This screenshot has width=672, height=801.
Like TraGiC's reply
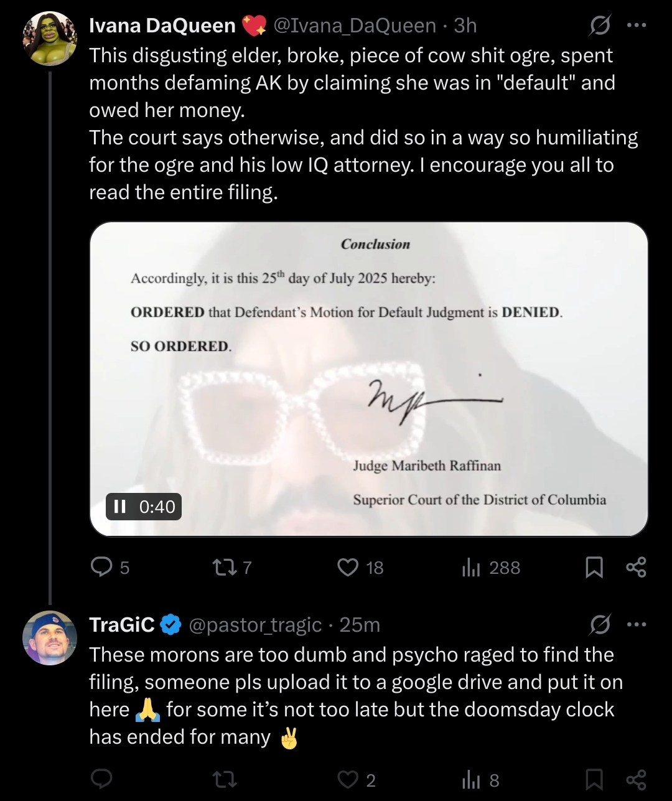click(348, 780)
